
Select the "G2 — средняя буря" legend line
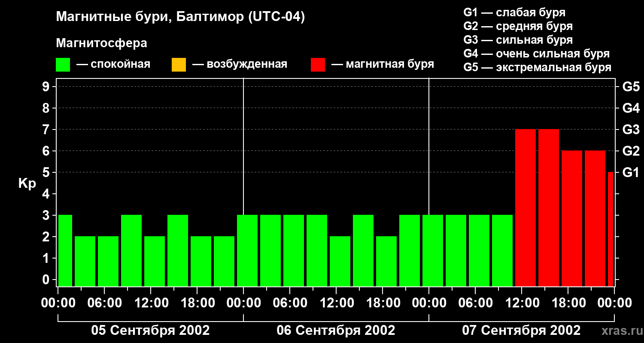click(518, 26)
